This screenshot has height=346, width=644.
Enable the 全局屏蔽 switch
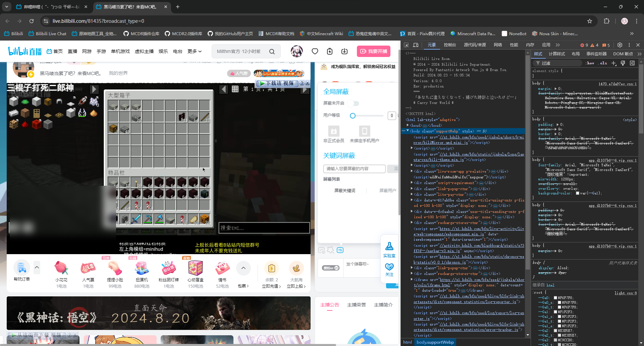point(354,103)
